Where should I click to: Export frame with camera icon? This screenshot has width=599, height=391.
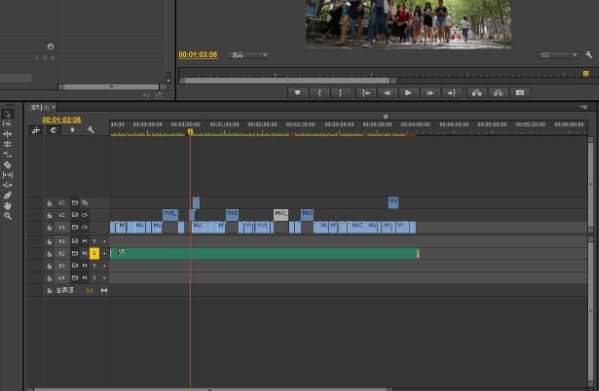coord(520,93)
